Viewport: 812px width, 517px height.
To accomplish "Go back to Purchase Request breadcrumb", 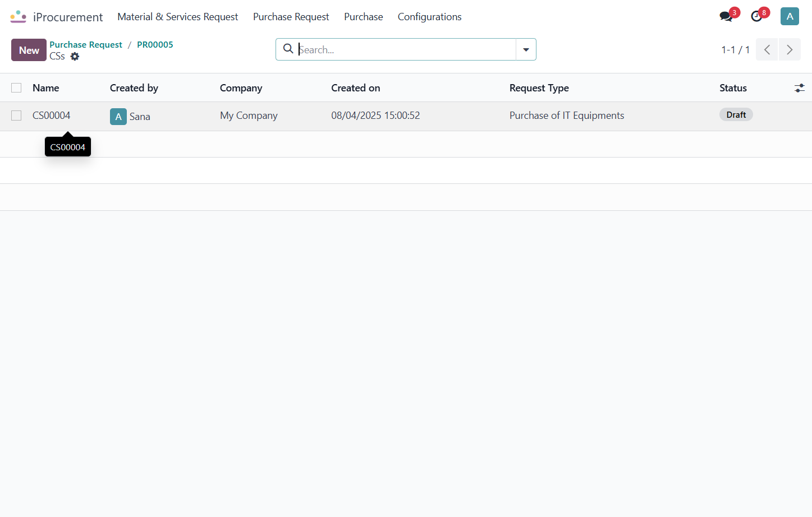I will 86,44.
